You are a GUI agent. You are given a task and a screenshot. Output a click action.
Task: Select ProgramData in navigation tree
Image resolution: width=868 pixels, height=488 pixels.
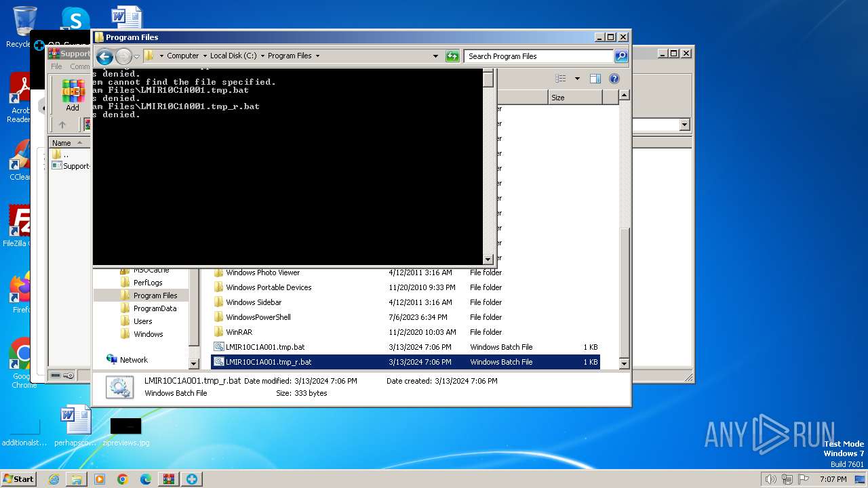pos(155,308)
